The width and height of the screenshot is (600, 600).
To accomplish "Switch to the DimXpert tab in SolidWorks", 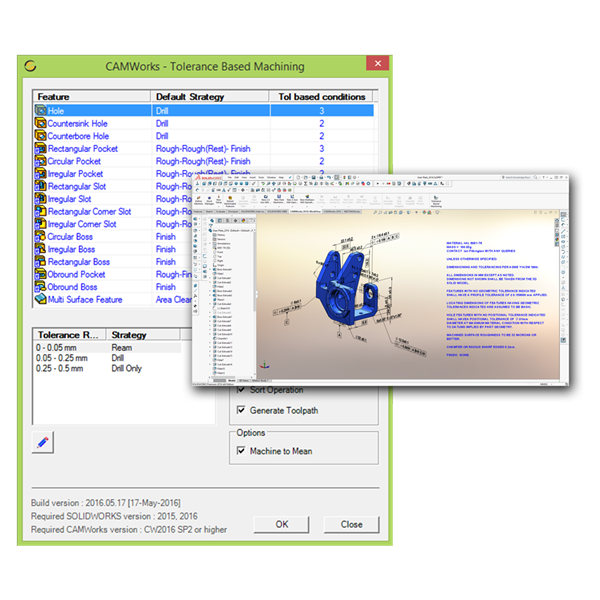I will pyautogui.click(x=233, y=212).
